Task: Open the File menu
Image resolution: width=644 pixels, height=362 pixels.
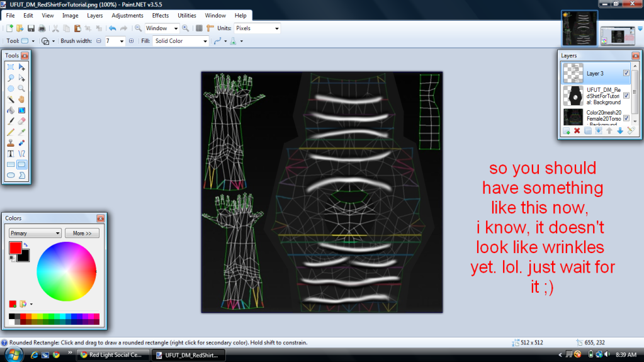Action: pos(10,16)
